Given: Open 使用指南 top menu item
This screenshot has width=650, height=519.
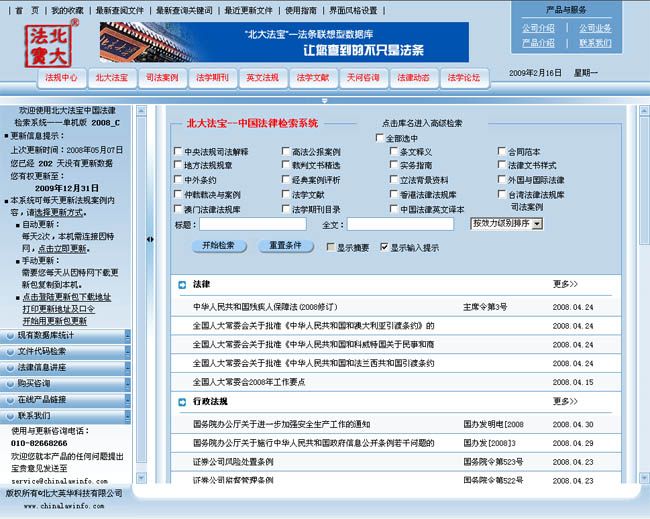Looking at the screenshot, I should 301,10.
